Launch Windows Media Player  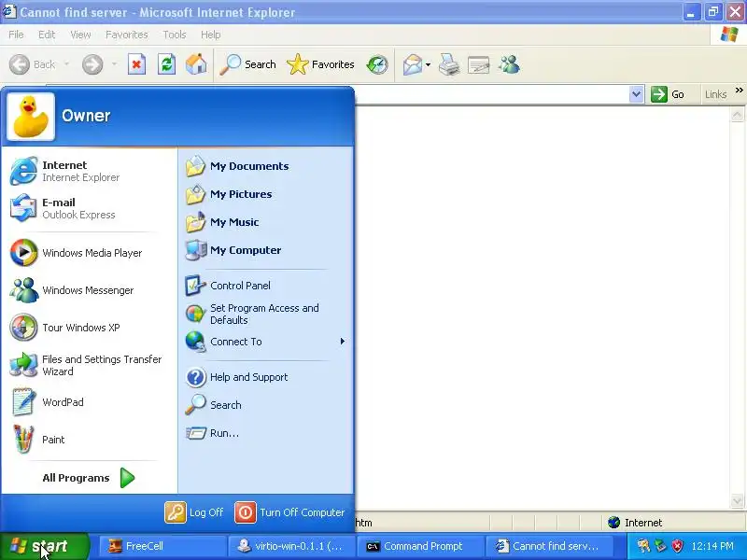(x=89, y=253)
